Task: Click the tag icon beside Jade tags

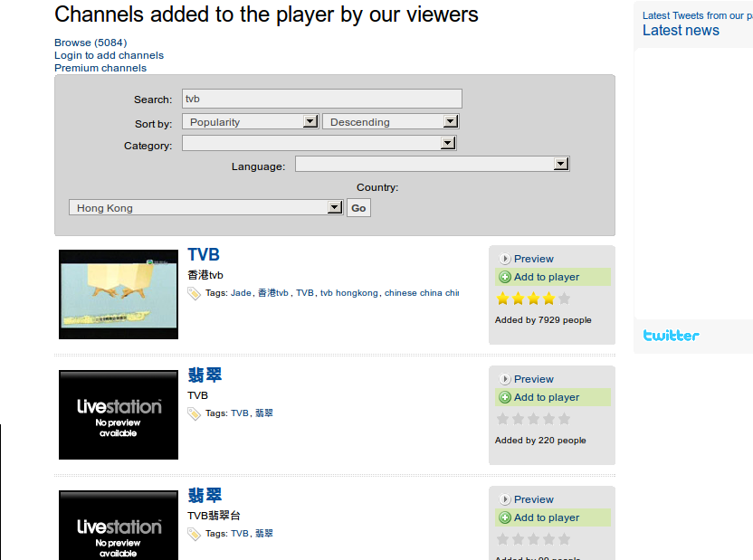Action: (194, 294)
